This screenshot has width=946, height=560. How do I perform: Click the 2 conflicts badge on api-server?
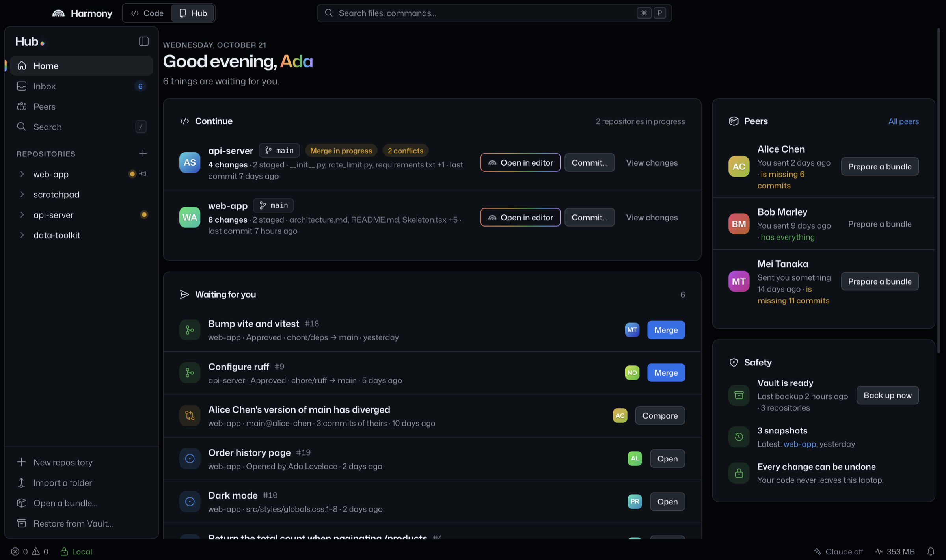(405, 151)
